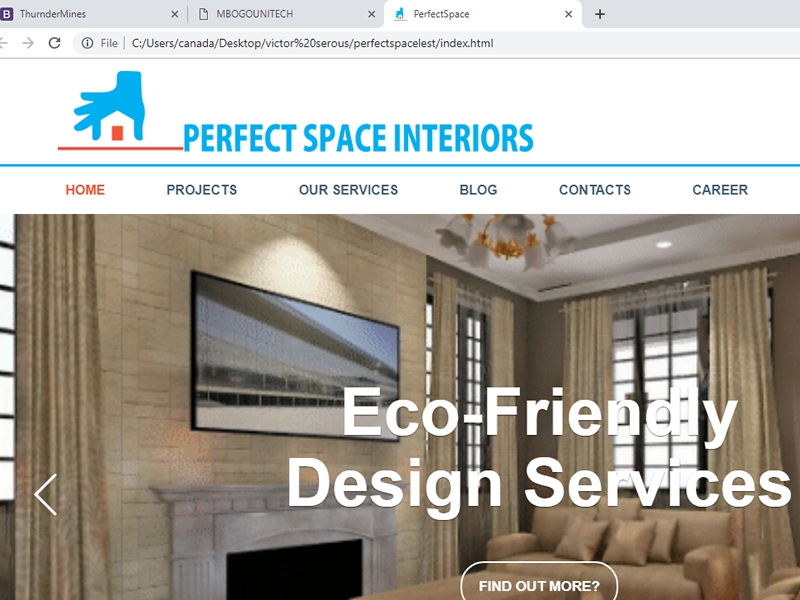Close the PerfectSpace tab
800x600 pixels.
coord(568,14)
